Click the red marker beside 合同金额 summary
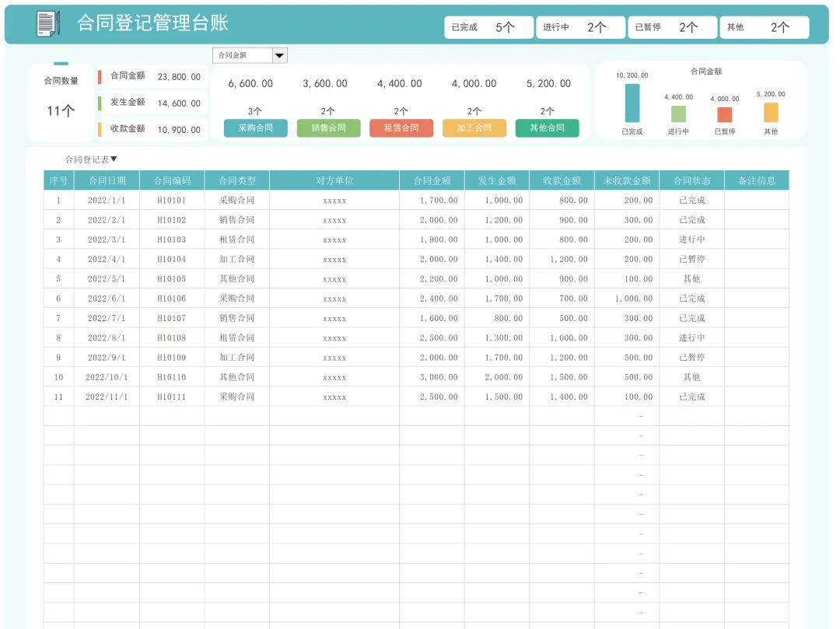This screenshot has width=840, height=629. (100, 76)
